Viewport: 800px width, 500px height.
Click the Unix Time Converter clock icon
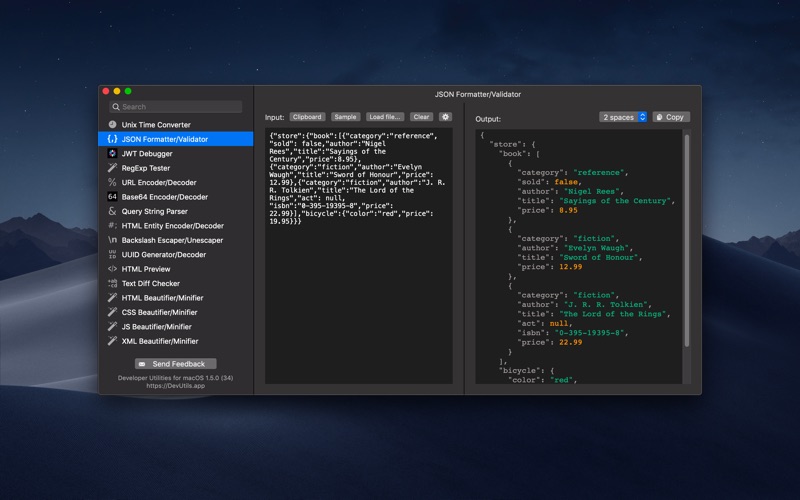(112, 125)
